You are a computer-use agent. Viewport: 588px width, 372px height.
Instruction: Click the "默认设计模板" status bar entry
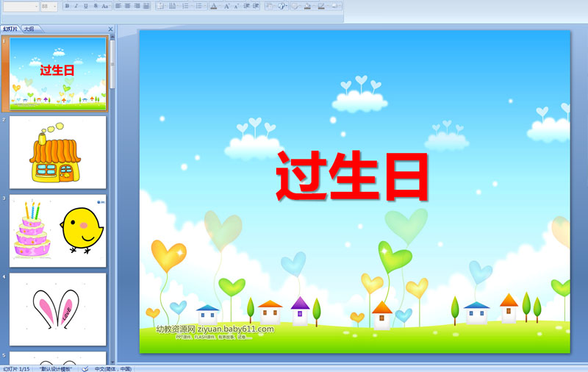pyautogui.click(x=56, y=369)
